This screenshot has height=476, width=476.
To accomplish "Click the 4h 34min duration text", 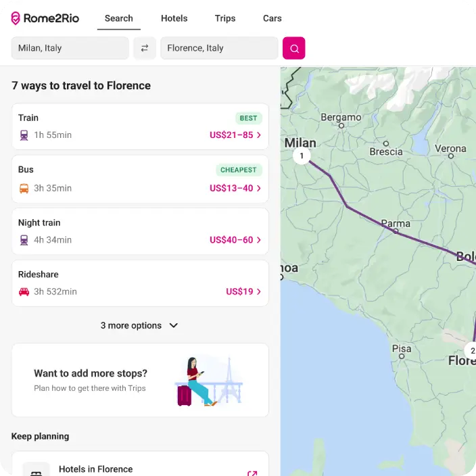I will tap(53, 240).
